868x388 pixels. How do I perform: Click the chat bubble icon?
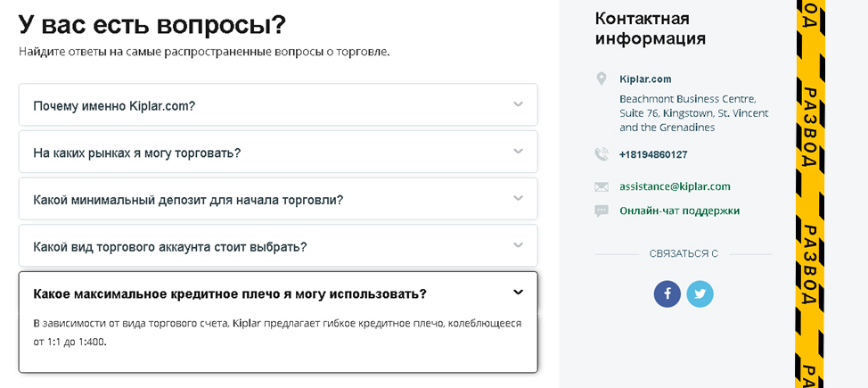pos(602,211)
